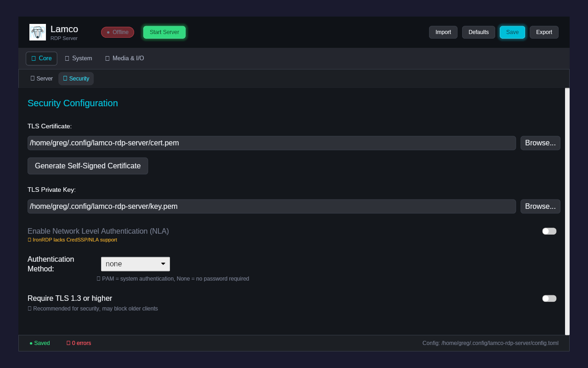
Task: Switch to the Server subtab
Action: 41,78
